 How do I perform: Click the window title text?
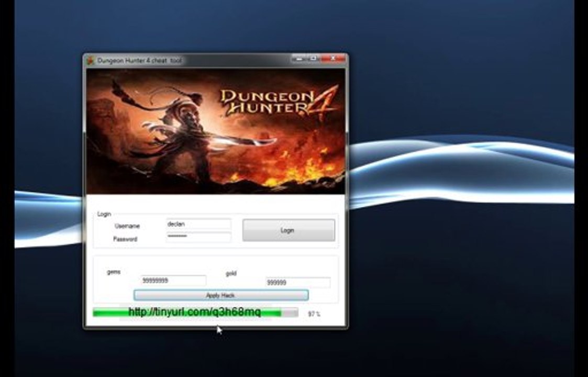(139, 60)
